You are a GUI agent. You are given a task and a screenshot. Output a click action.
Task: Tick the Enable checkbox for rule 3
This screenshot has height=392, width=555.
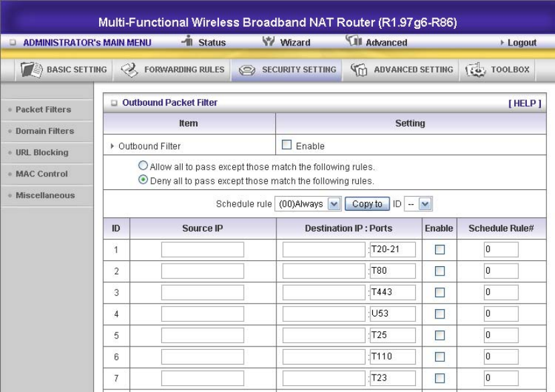(440, 292)
